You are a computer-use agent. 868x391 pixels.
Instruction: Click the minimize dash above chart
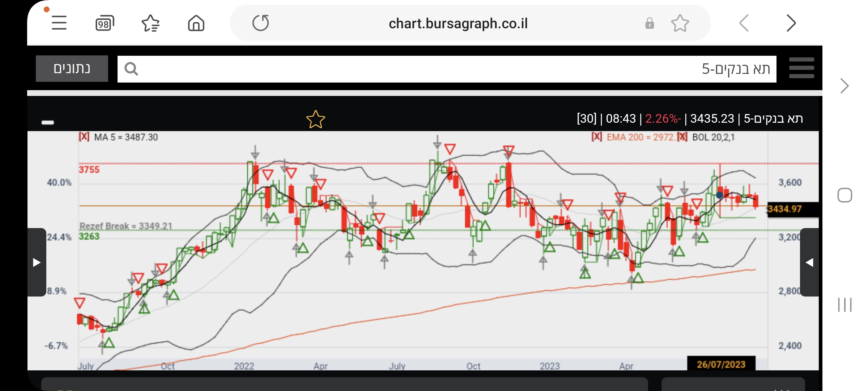48,122
